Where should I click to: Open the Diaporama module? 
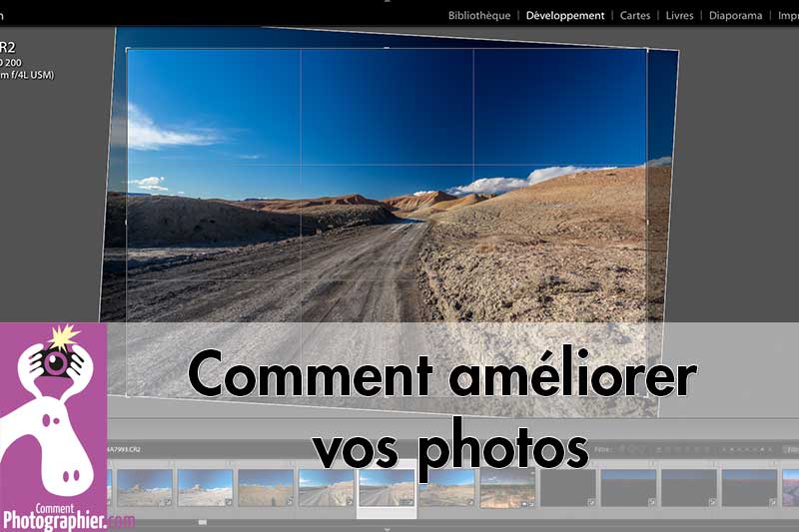[x=735, y=16]
